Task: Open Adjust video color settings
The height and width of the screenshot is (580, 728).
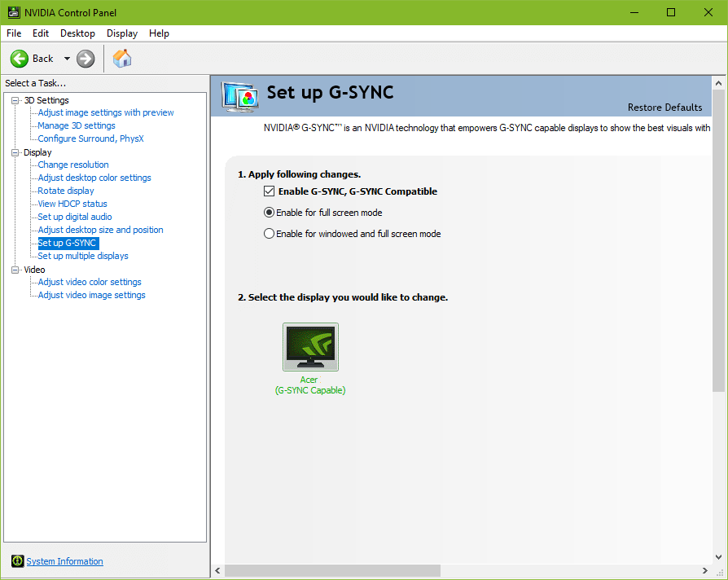Action: (90, 282)
